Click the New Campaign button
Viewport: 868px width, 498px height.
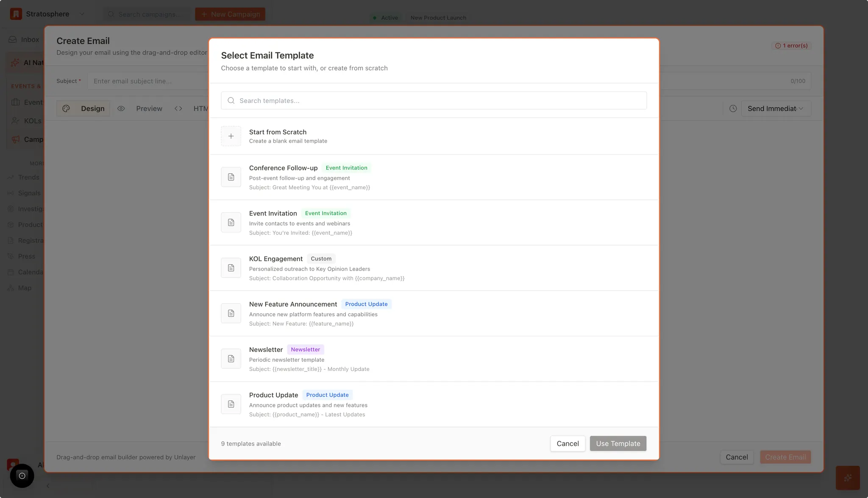(230, 14)
